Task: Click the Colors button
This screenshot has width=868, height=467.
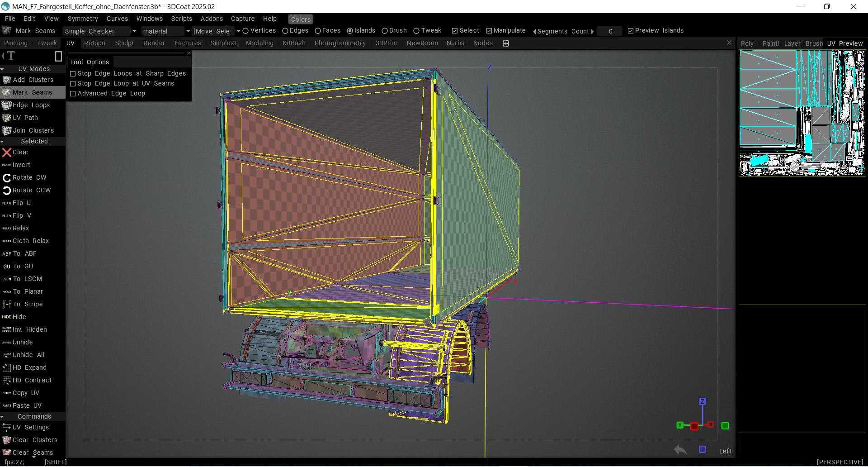Action: tap(301, 19)
